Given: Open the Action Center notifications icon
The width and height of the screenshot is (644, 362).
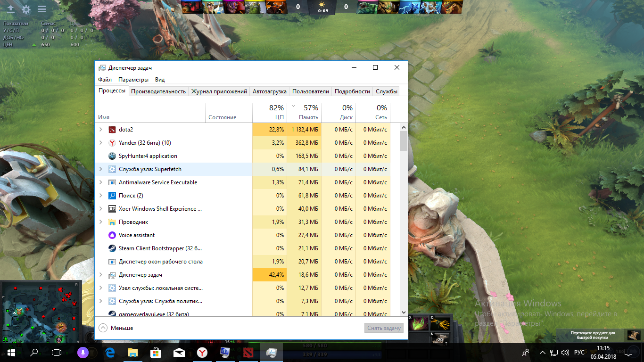Looking at the screenshot, I should [628, 353].
